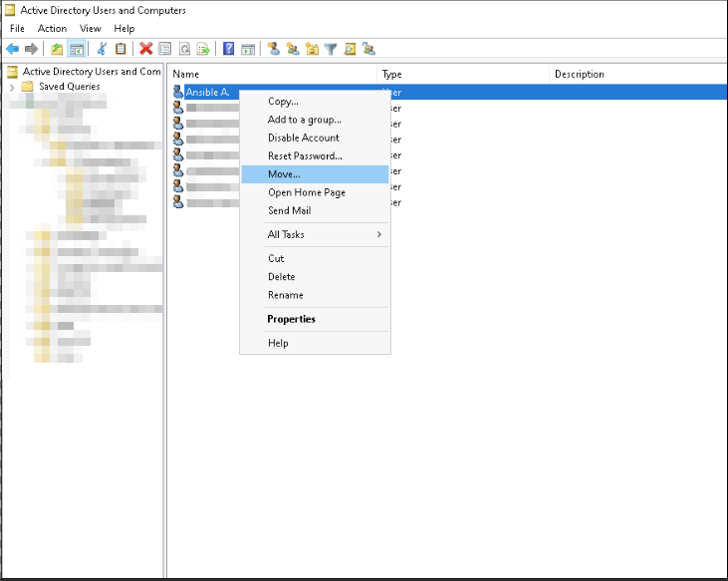Click the Export List toolbar icon
The height and width of the screenshot is (581, 728).
(203, 49)
